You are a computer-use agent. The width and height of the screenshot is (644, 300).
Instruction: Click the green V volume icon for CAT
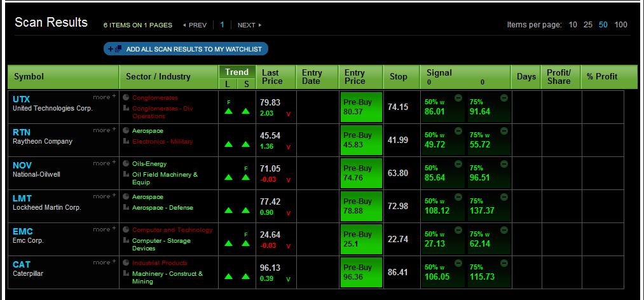tap(289, 279)
